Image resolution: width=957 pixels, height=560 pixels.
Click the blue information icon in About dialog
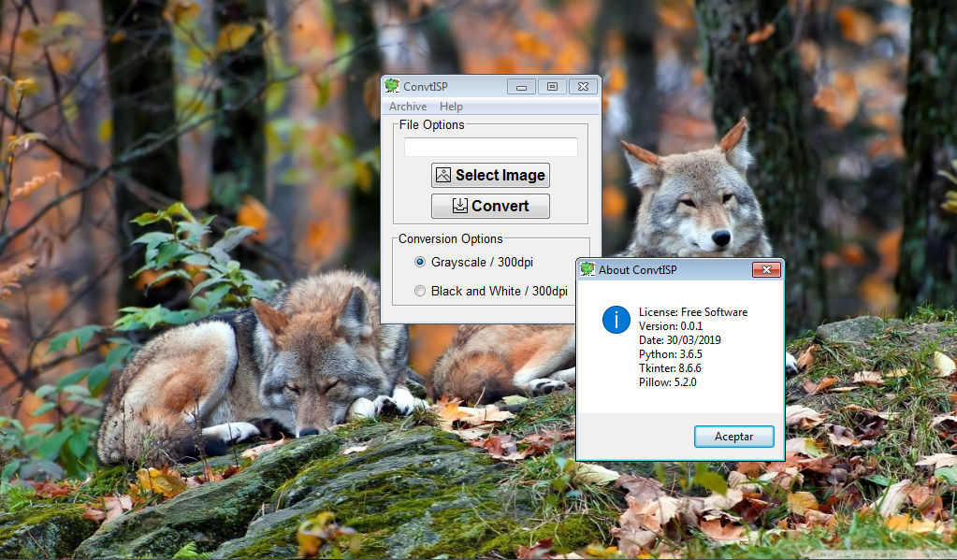point(616,320)
